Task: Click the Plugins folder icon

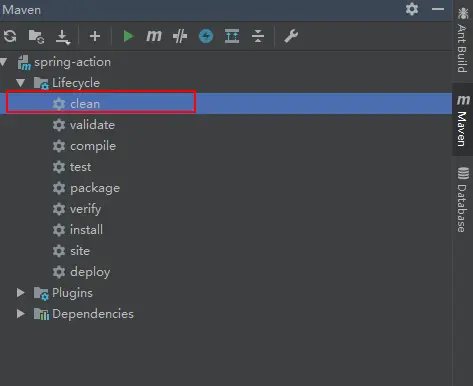Action: point(41,293)
